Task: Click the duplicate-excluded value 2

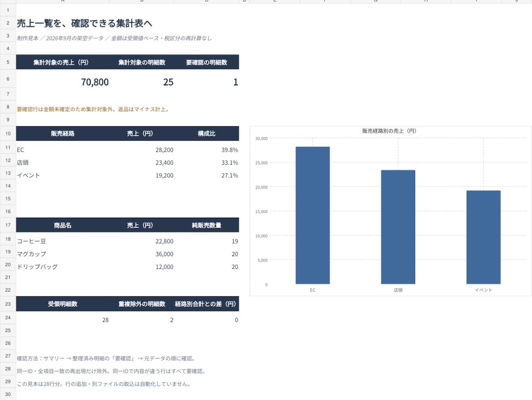Action: pyautogui.click(x=171, y=320)
